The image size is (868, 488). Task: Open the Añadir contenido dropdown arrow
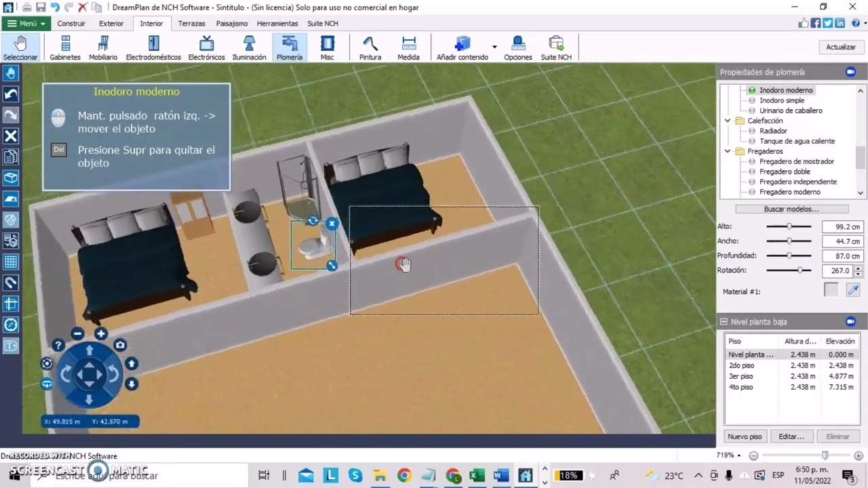(494, 47)
